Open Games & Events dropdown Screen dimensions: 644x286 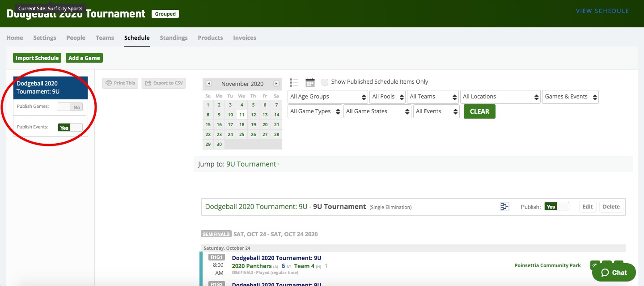pos(570,97)
